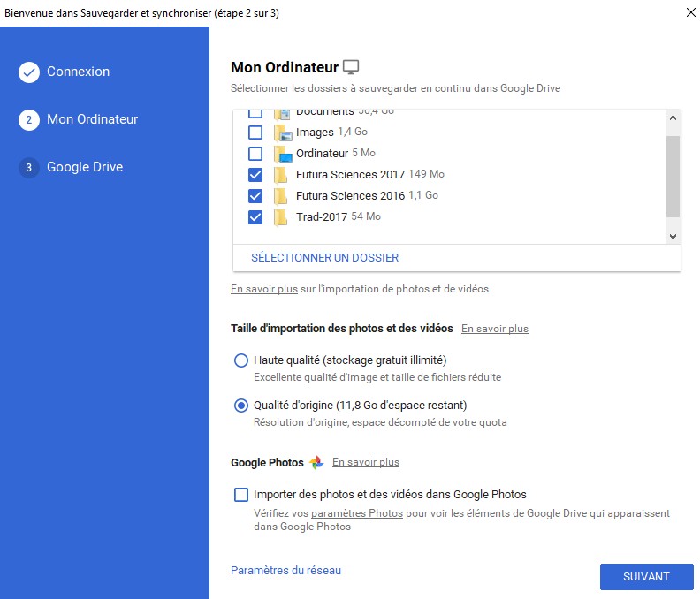Select Haute qualité radio option
This screenshot has height=599, width=700.
[x=241, y=360]
